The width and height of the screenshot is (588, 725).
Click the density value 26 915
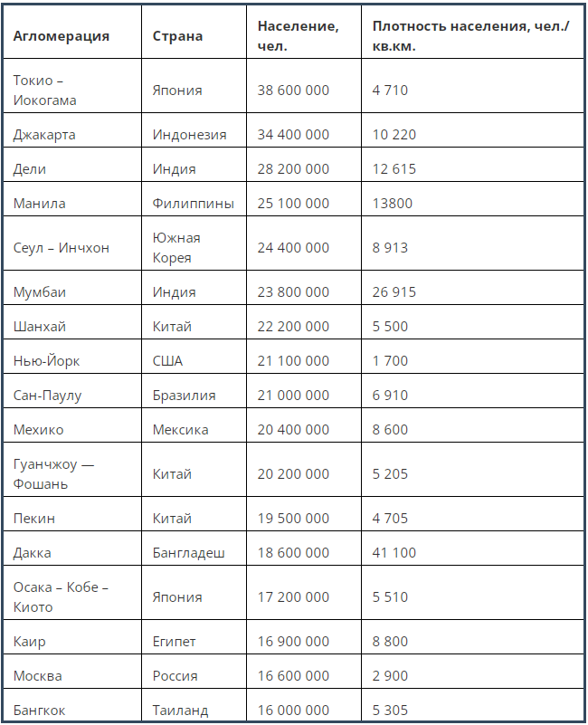(x=394, y=292)
